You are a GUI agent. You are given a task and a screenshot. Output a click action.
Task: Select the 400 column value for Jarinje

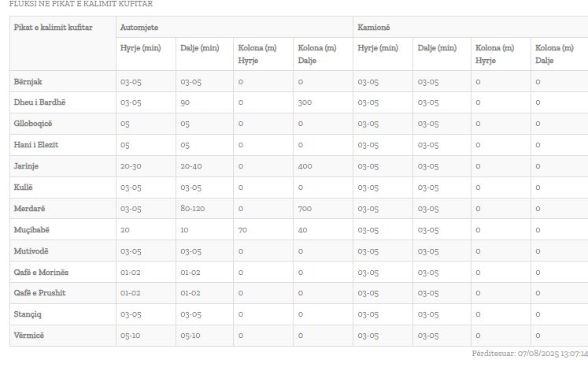tap(305, 166)
